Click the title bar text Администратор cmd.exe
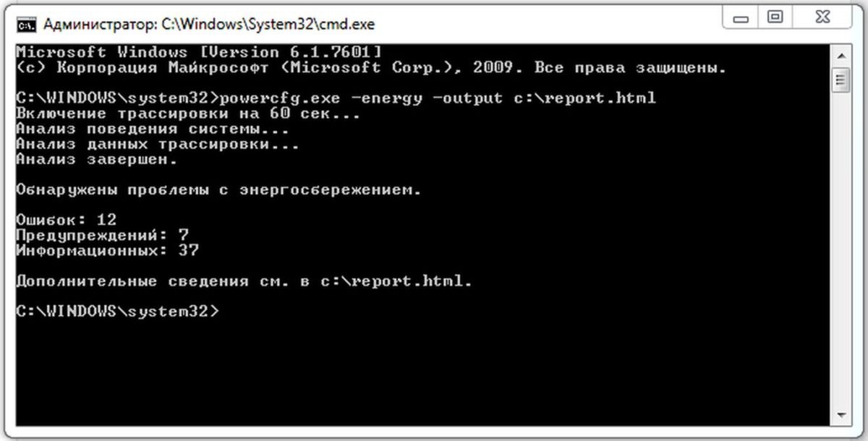Viewport: 868px width, 441px height. coord(209,25)
